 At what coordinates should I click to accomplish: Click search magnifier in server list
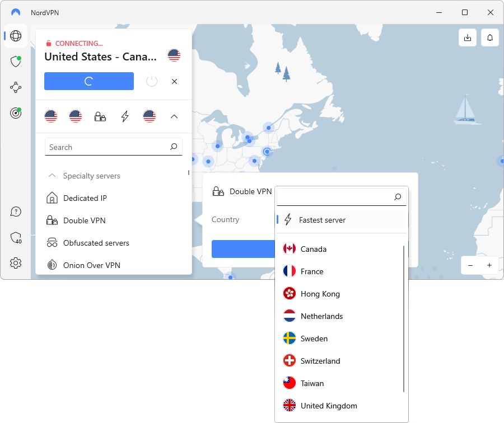pyautogui.click(x=174, y=147)
